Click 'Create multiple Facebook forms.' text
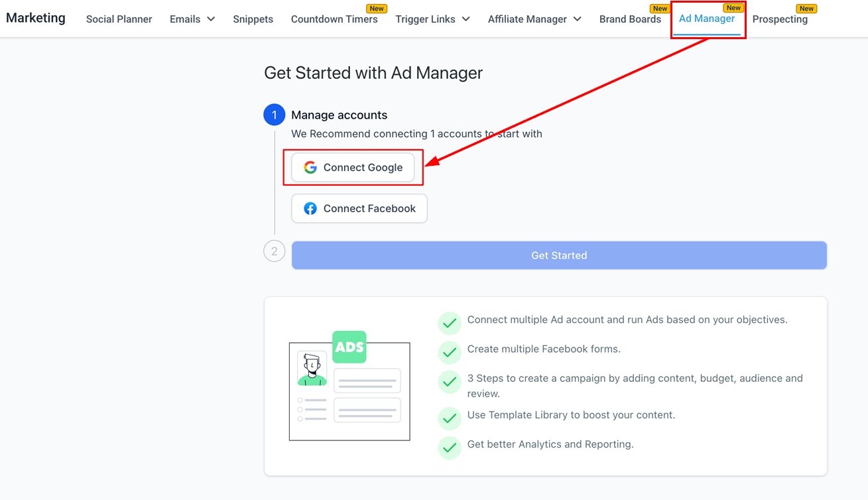This screenshot has height=500, width=868. [544, 349]
